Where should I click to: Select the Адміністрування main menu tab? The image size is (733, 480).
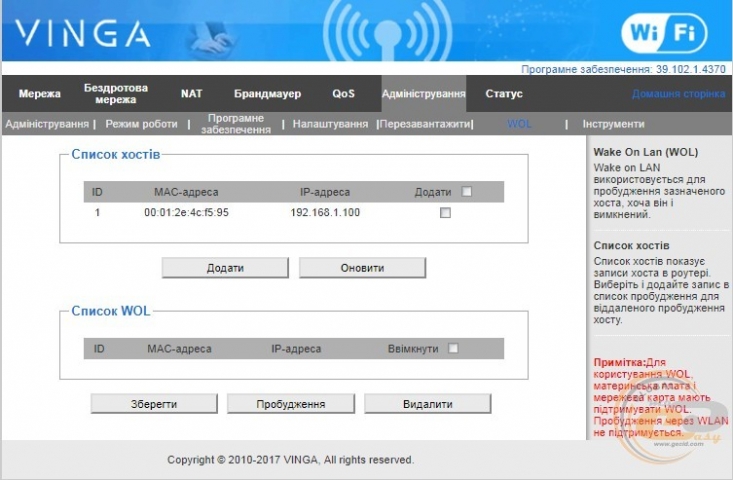pos(424,94)
